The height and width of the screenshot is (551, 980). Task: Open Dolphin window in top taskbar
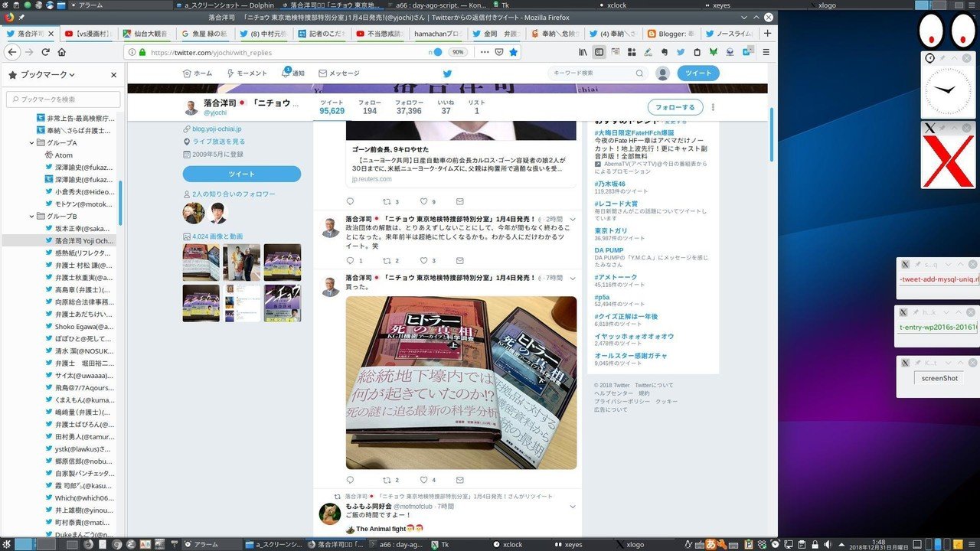[226, 5]
